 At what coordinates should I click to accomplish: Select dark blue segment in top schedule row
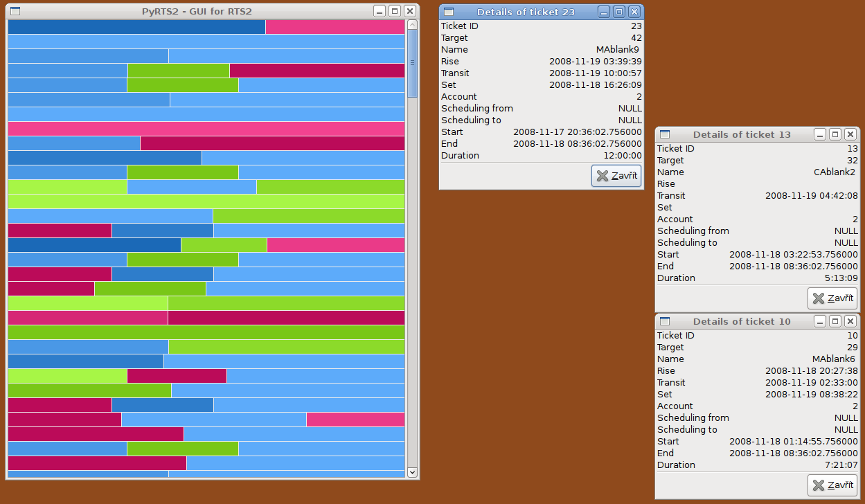click(136, 27)
